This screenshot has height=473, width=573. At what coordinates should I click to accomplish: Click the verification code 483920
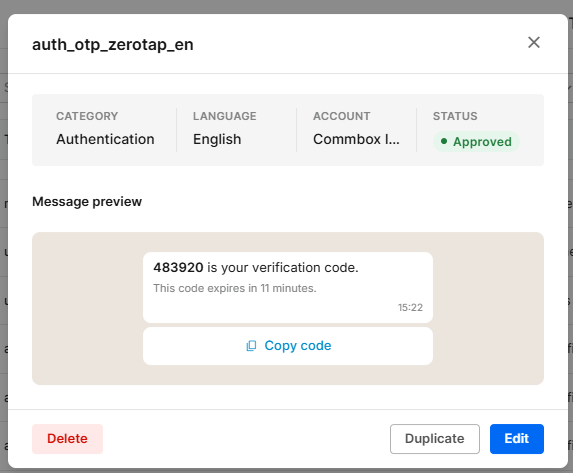(x=178, y=268)
